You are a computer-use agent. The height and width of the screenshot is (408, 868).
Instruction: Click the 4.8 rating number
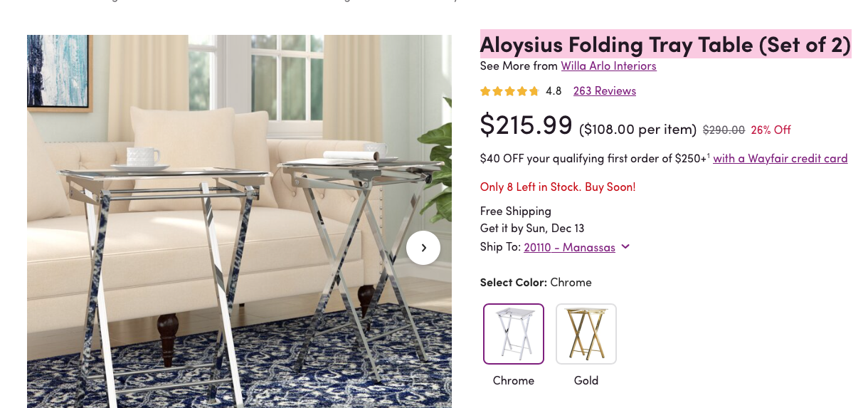pos(554,91)
